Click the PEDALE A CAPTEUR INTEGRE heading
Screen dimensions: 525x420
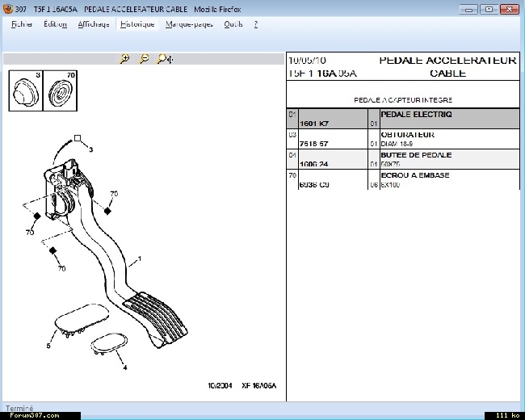(403, 100)
